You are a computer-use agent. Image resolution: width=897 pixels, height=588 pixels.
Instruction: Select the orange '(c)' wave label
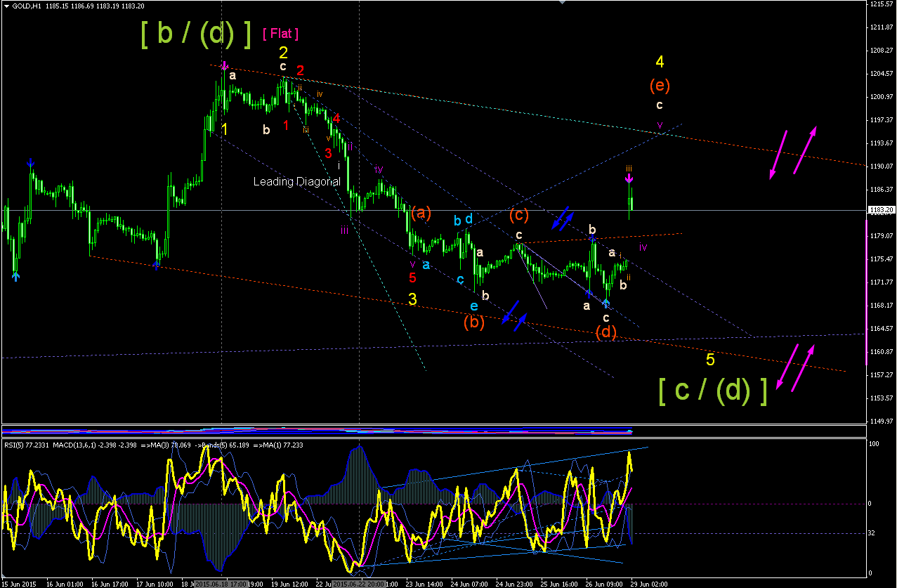520,214
